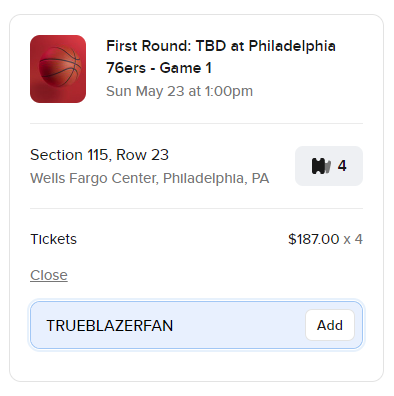This screenshot has width=394, height=396.
Task: Click the Row 23 text
Action: coord(143,155)
